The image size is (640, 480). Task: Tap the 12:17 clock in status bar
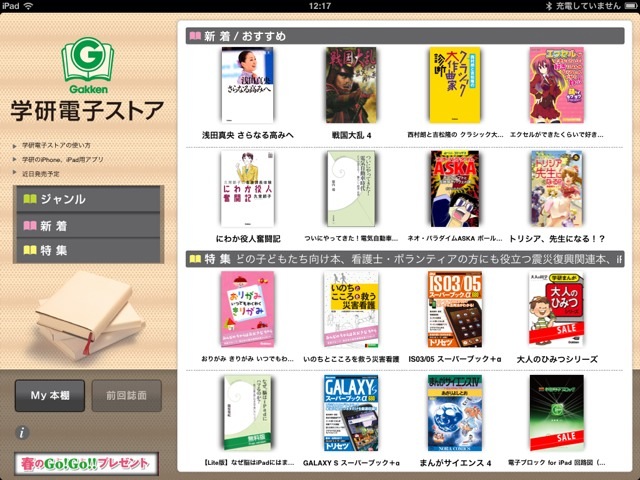coord(320,6)
